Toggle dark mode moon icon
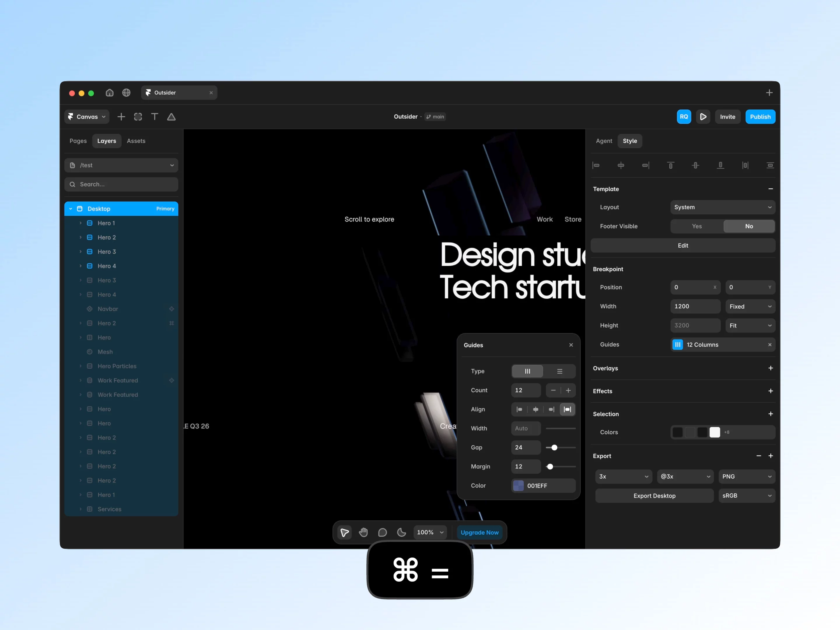 tap(401, 532)
